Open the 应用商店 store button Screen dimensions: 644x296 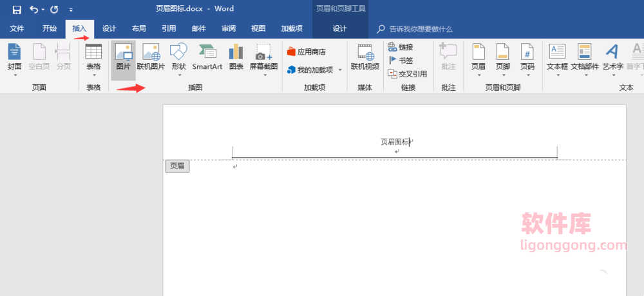point(307,51)
